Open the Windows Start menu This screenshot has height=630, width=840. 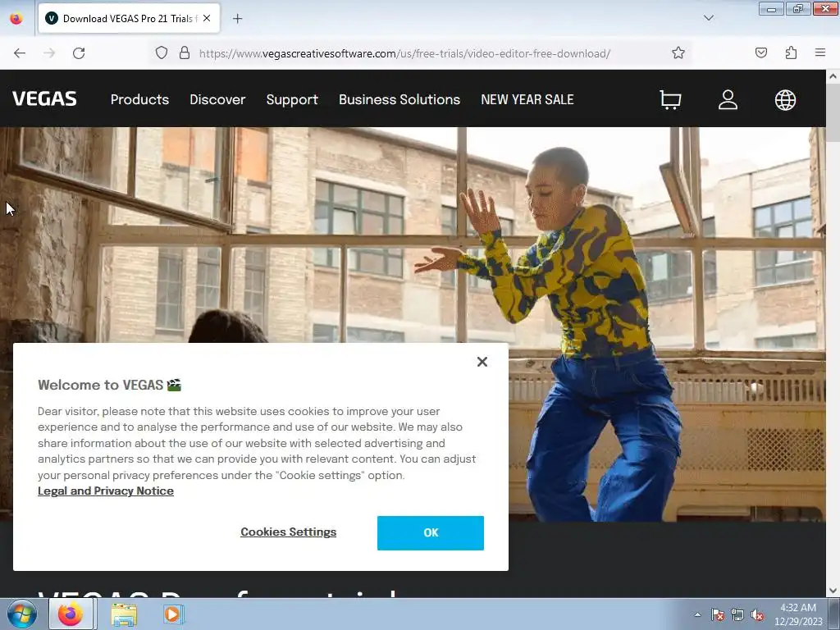point(22,614)
